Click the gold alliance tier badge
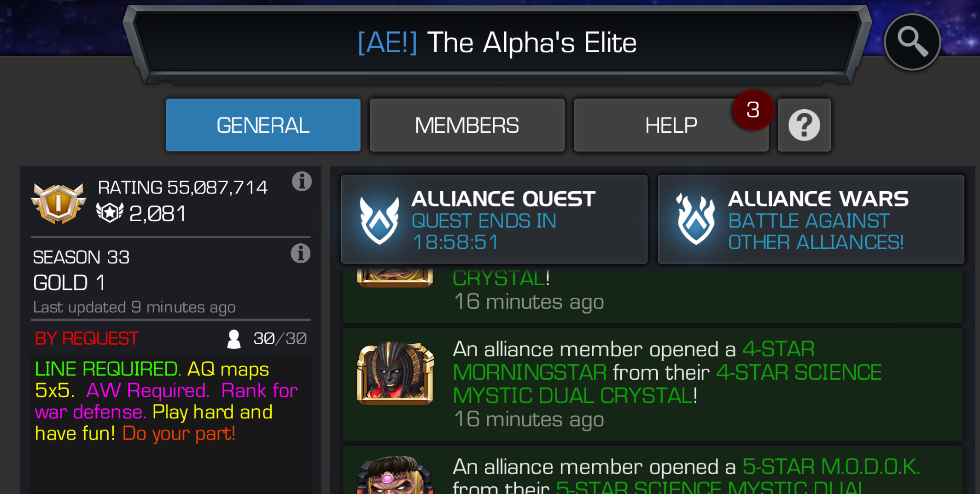 tap(58, 202)
